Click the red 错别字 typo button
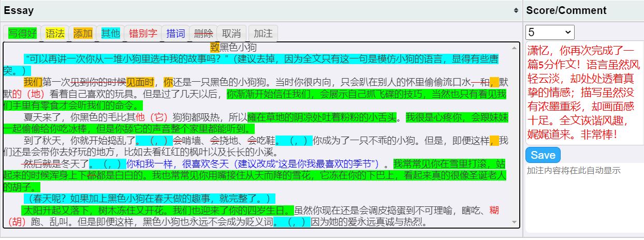644x240 pixels. [x=143, y=34]
